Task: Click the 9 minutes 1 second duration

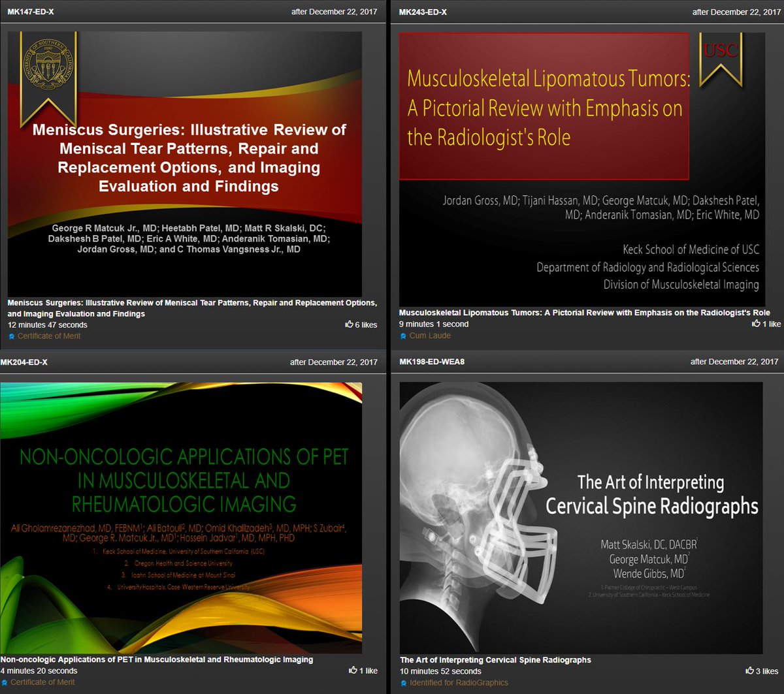Action: 434,324
